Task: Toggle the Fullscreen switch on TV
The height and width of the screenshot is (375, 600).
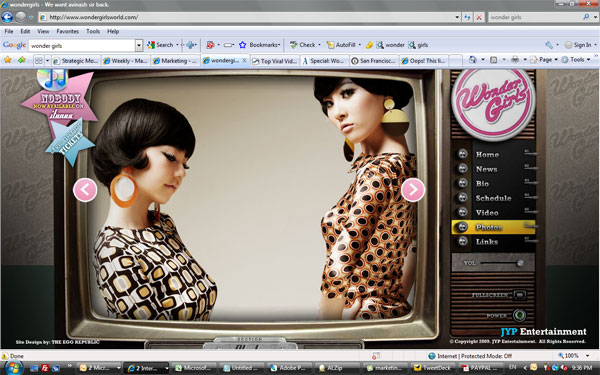Action: [519, 295]
